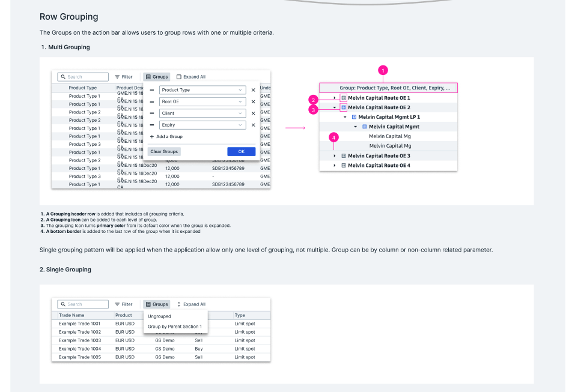This screenshot has width=572, height=392.
Task: Click the first plain Melvin Capital Mg row
Action: pos(389,136)
